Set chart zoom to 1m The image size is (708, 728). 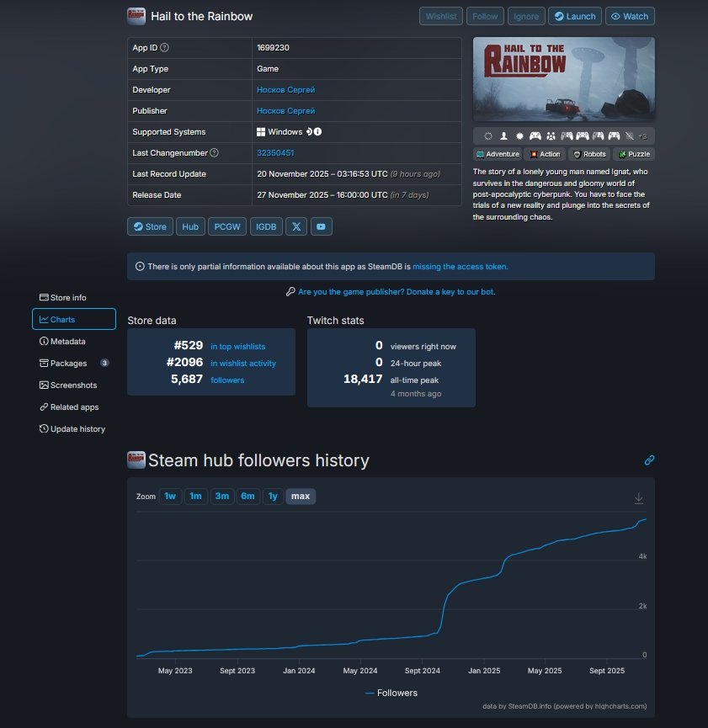195,497
